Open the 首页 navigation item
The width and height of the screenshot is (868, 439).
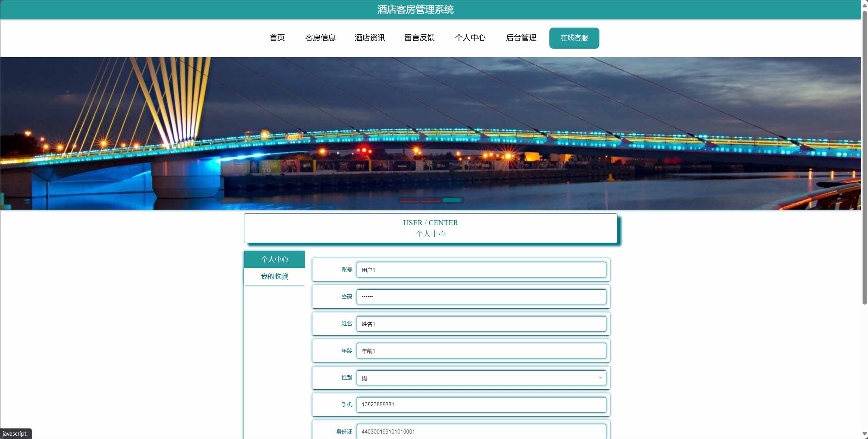coord(277,38)
